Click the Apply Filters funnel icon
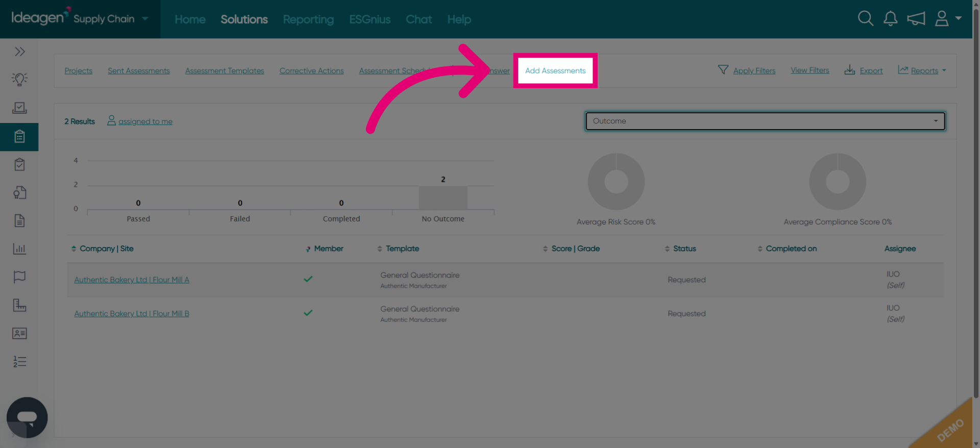980x448 pixels. (x=723, y=70)
